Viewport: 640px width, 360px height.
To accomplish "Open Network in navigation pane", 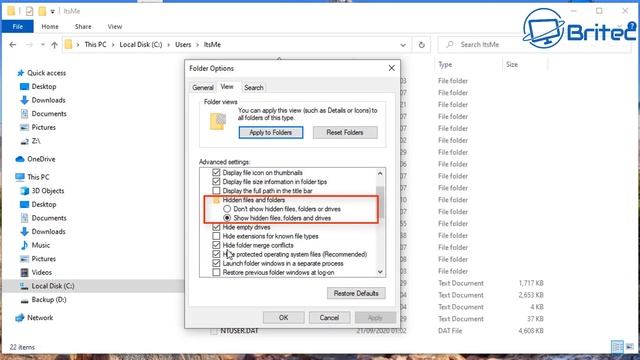I will pyautogui.click(x=40, y=318).
